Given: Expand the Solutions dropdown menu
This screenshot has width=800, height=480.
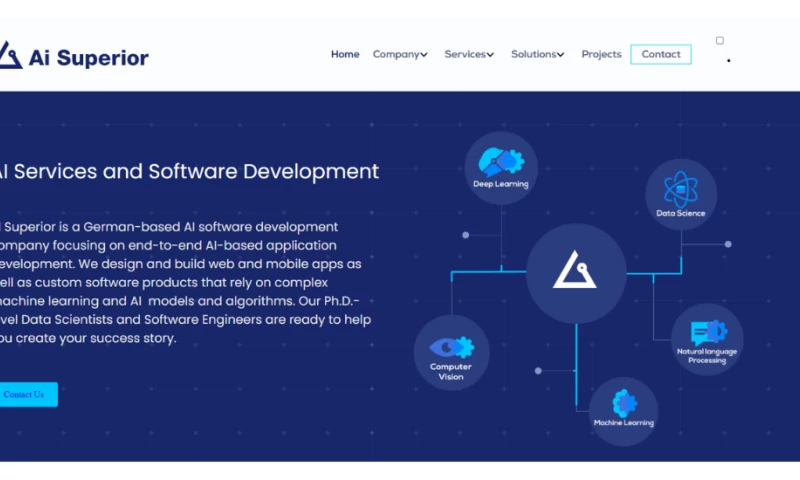Looking at the screenshot, I should click(537, 55).
